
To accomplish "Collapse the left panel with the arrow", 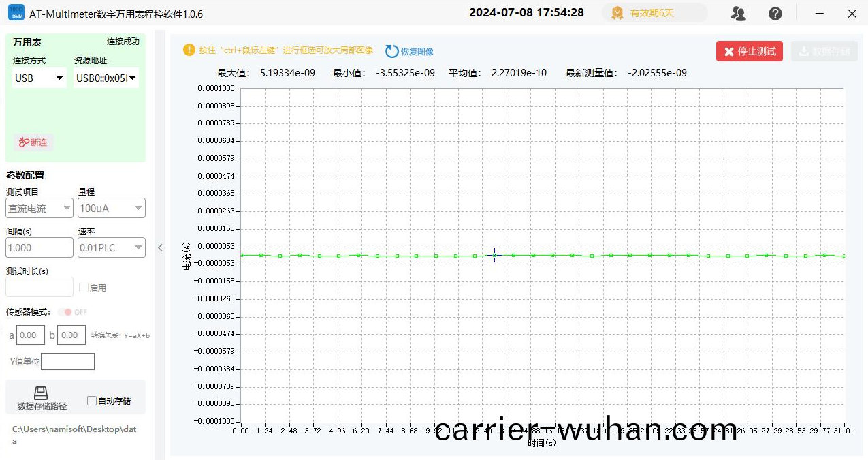I will (161, 247).
